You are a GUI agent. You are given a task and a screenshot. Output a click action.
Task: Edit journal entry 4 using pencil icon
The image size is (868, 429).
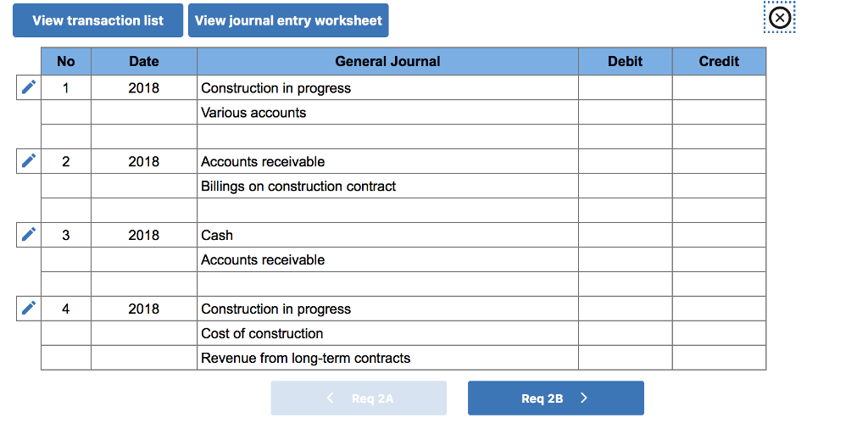29,309
